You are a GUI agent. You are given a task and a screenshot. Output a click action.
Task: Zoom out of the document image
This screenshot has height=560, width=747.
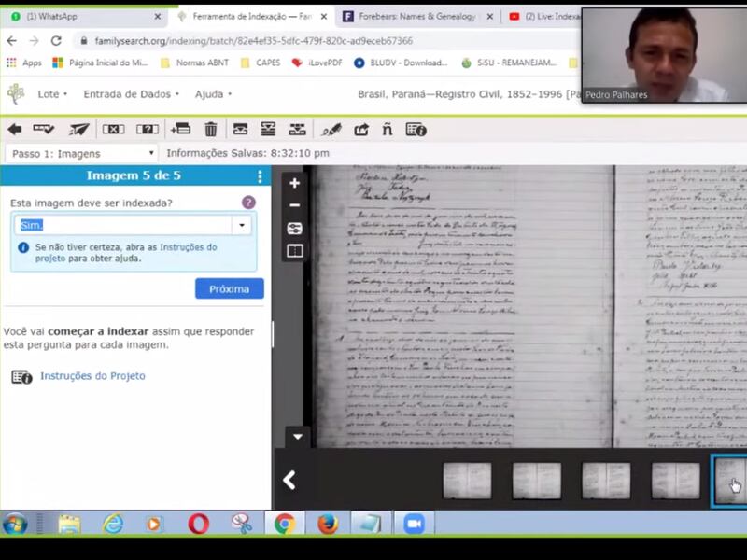click(295, 205)
